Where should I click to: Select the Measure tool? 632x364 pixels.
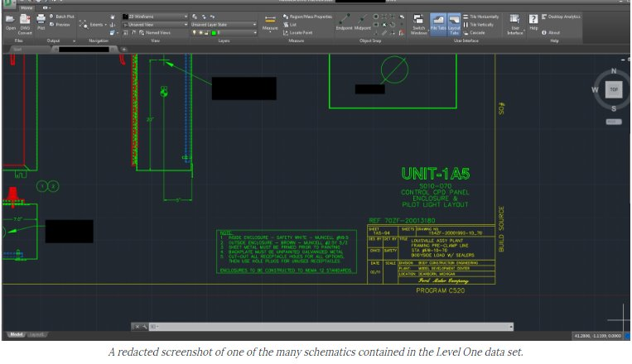[x=270, y=21]
